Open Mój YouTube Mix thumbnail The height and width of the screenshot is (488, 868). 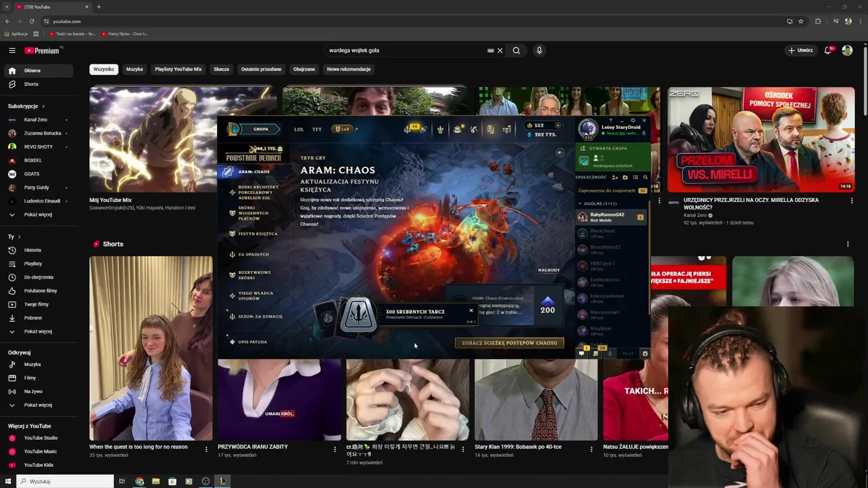(x=182, y=140)
